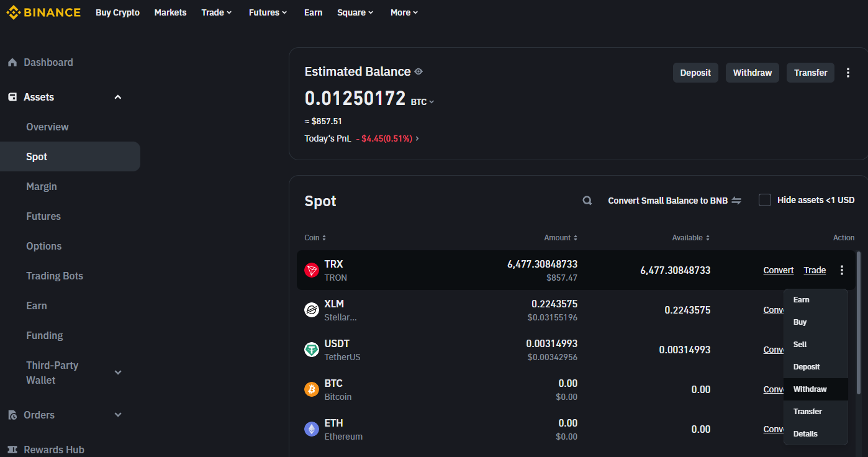Click Trade link for TRX
This screenshot has width=868, height=457.
click(815, 270)
